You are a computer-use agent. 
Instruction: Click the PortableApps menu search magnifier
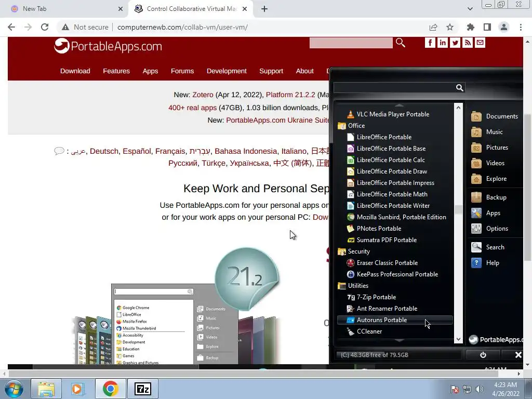click(x=459, y=88)
